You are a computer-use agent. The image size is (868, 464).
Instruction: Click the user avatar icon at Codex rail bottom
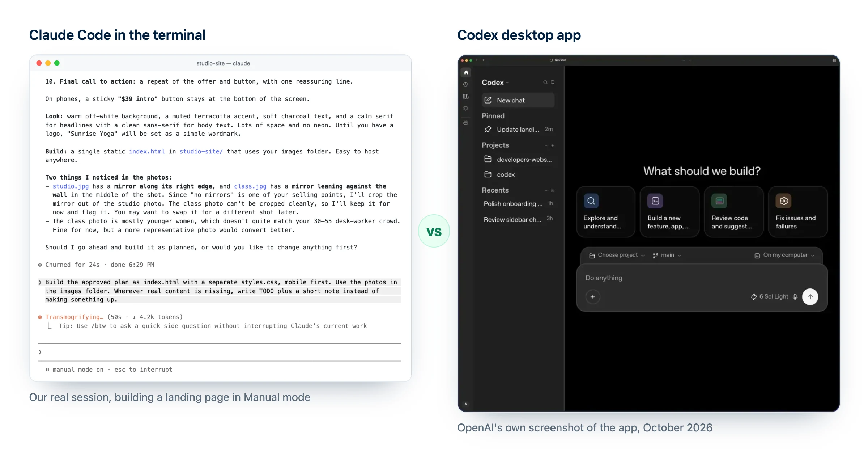[x=466, y=404]
